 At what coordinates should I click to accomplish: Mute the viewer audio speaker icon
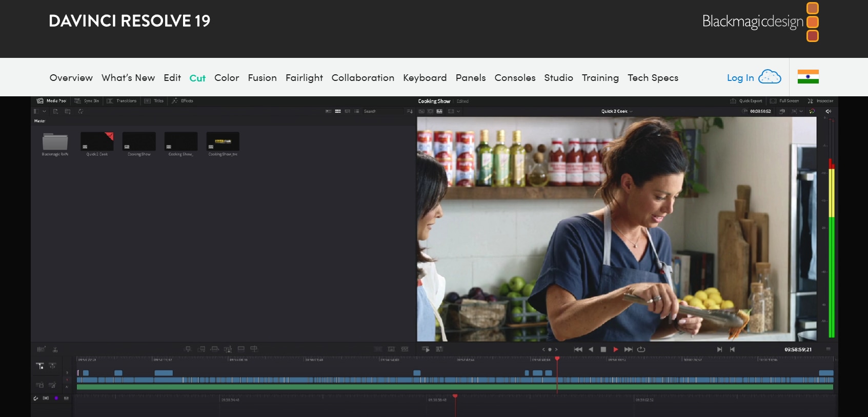828,111
